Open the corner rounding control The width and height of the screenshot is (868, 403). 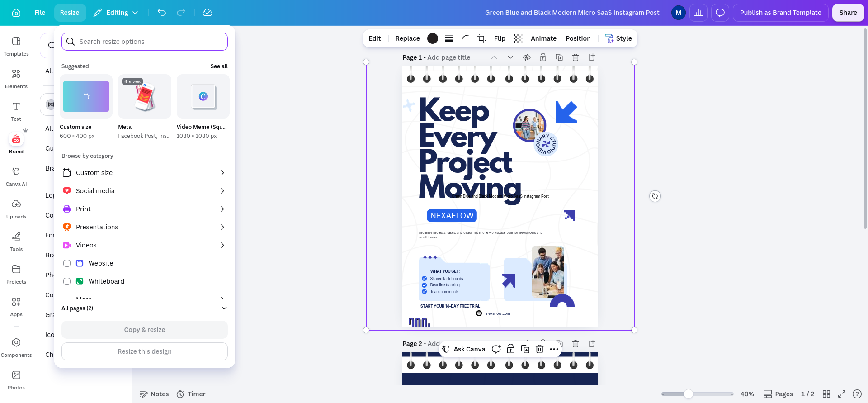pyautogui.click(x=465, y=38)
